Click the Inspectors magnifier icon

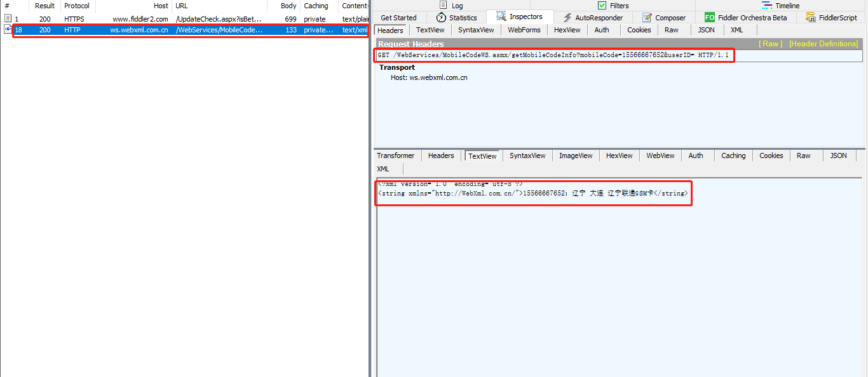click(501, 17)
